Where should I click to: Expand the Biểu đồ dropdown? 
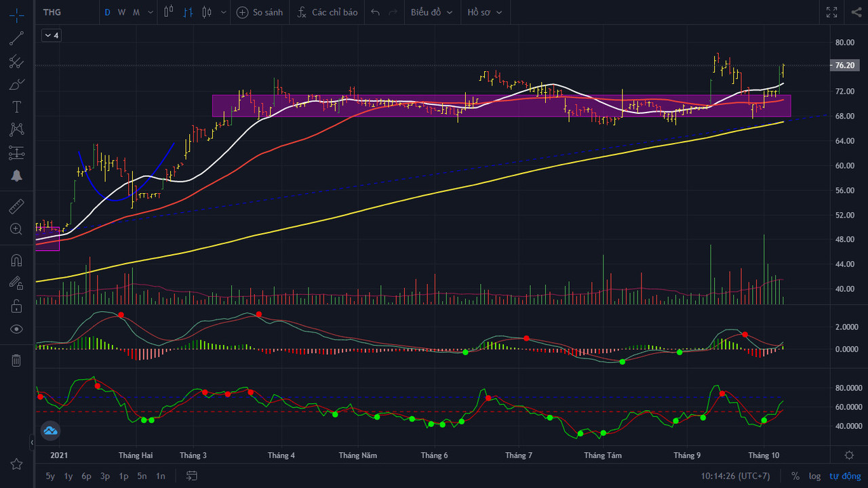tap(431, 12)
